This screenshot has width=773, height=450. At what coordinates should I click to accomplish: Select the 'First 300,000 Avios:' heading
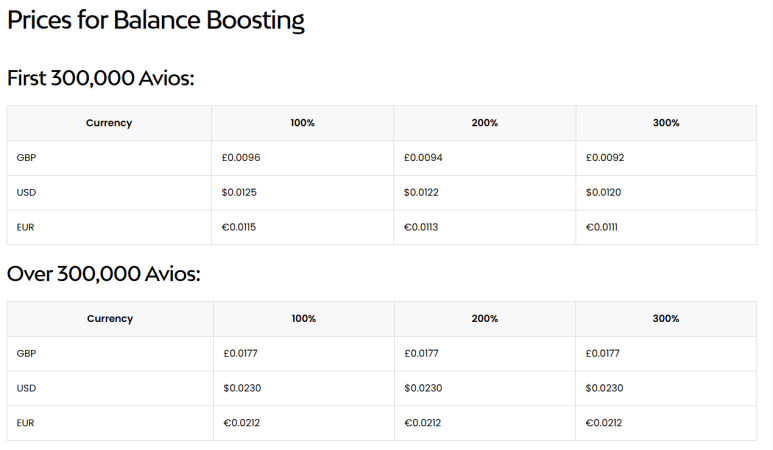[x=101, y=78]
